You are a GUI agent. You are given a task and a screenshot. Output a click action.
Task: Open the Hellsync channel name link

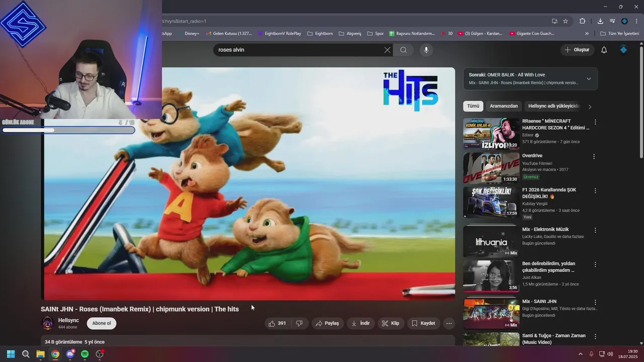click(x=68, y=320)
